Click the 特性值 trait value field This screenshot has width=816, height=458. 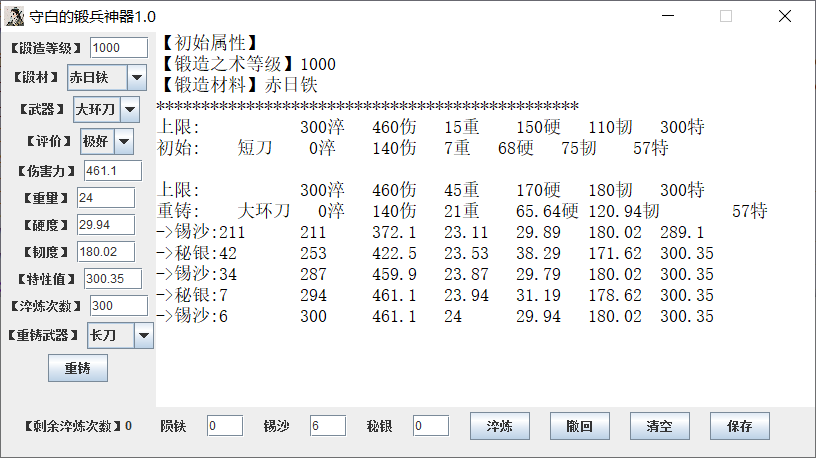pyautogui.click(x=115, y=278)
